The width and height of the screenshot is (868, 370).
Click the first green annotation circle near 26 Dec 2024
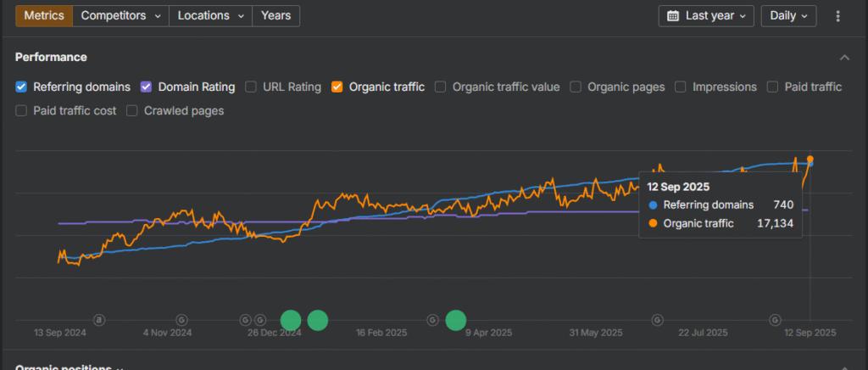tap(291, 320)
